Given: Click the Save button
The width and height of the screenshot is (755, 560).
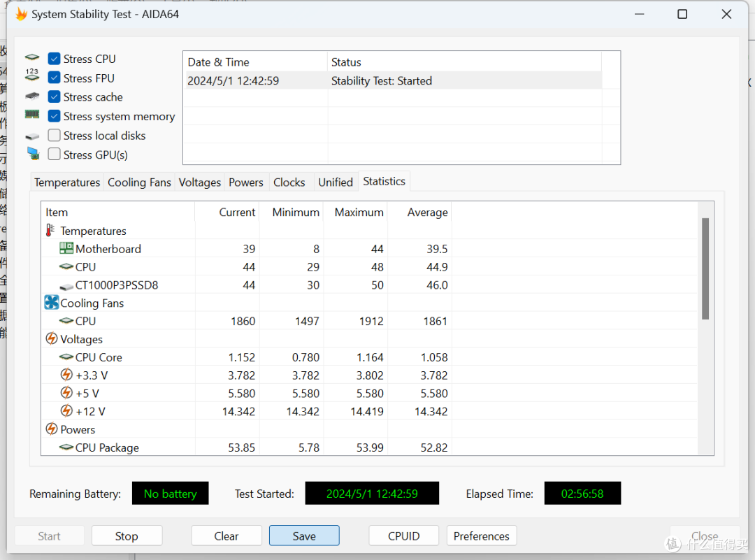Looking at the screenshot, I should pos(304,536).
